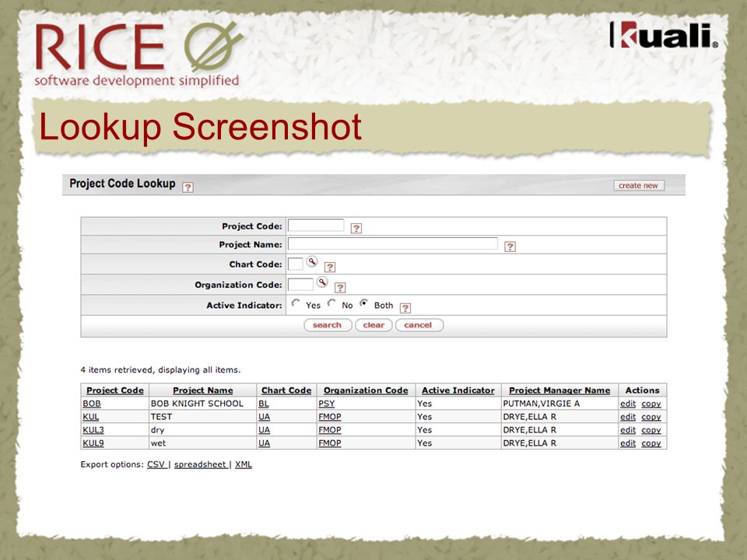Click edit in the wet project row
The height and width of the screenshot is (560, 747).
(x=628, y=443)
